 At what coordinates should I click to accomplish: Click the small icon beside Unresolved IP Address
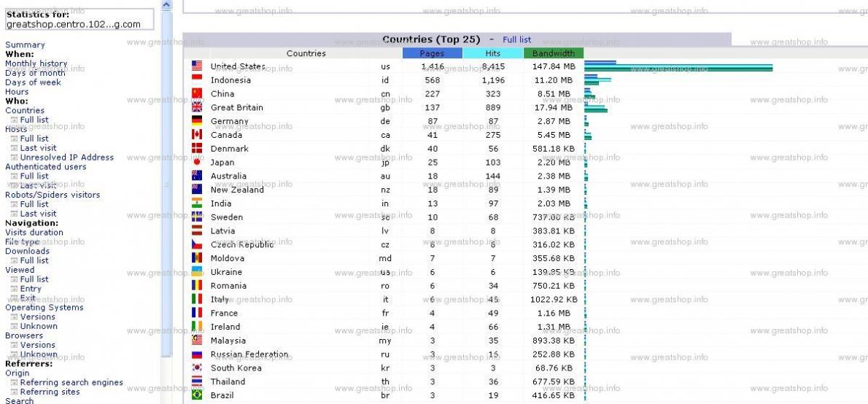pyautogui.click(x=15, y=158)
